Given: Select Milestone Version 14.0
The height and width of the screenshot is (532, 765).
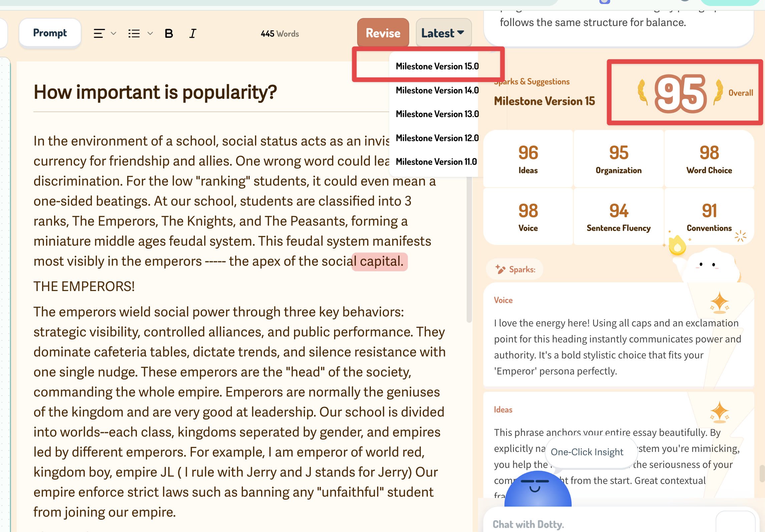Looking at the screenshot, I should click(x=437, y=90).
